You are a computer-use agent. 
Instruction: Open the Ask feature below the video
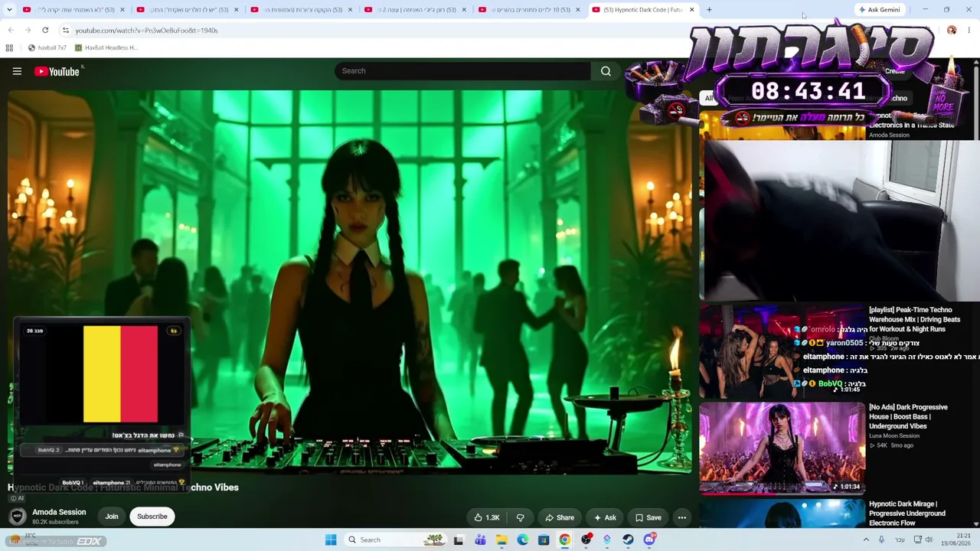tap(604, 517)
